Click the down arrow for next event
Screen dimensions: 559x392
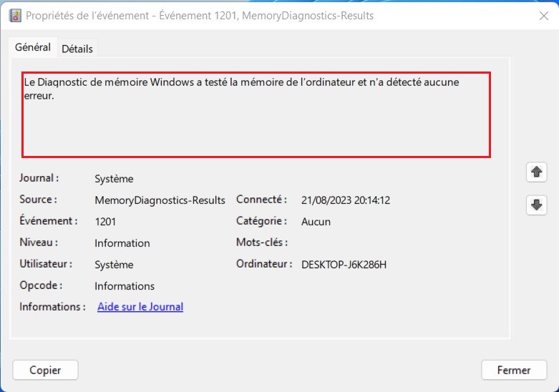(536, 205)
